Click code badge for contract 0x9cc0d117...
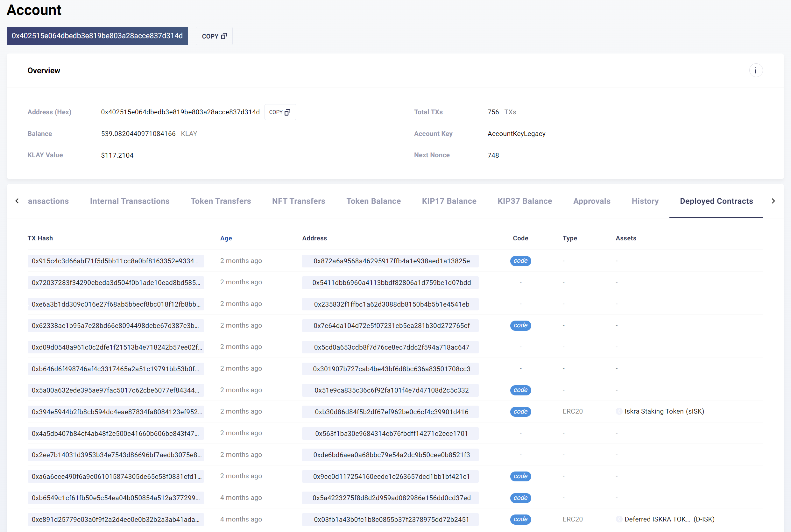 click(x=520, y=476)
